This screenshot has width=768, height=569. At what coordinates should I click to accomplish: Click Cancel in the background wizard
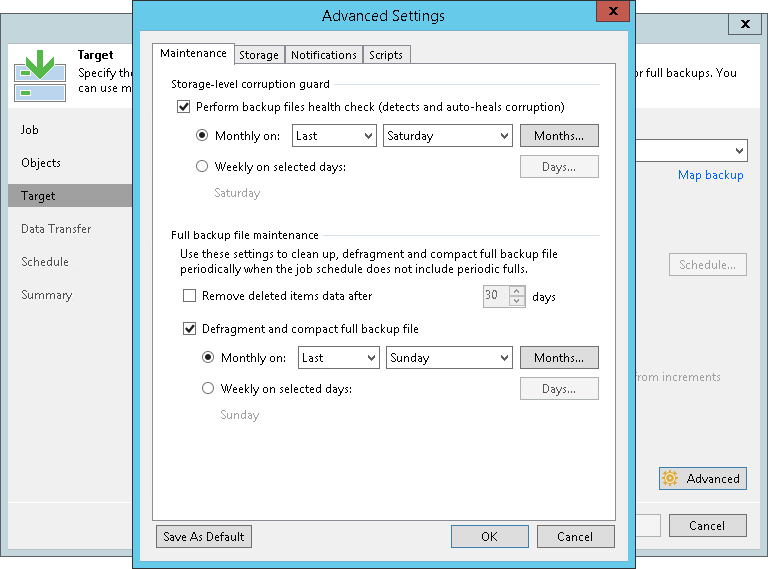[708, 525]
